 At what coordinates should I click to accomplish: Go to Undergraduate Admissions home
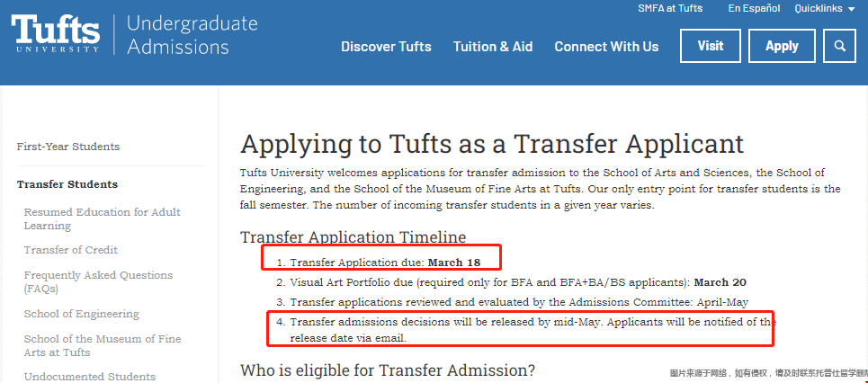(192, 34)
